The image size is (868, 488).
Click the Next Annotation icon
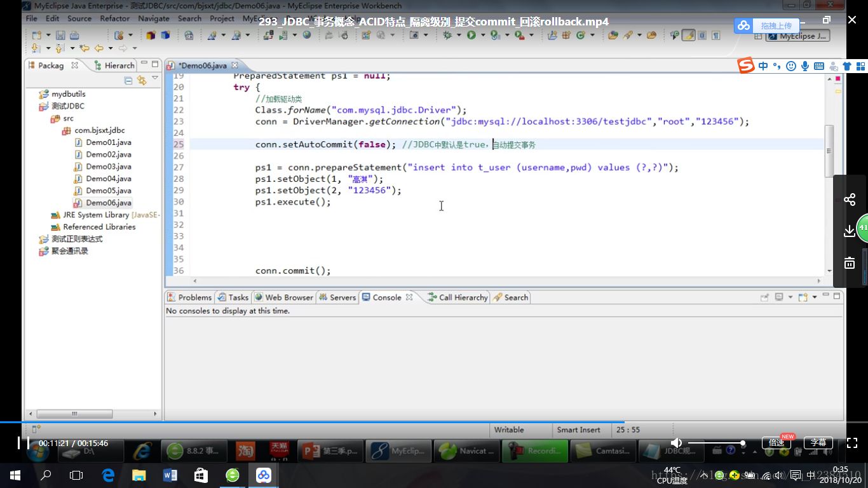[36, 48]
